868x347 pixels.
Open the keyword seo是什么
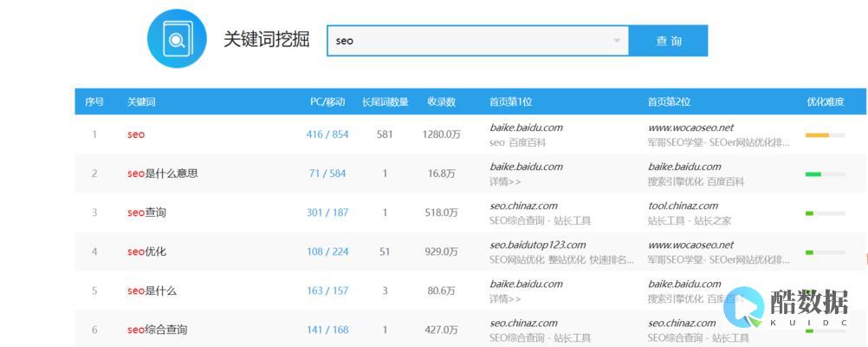click(x=152, y=291)
